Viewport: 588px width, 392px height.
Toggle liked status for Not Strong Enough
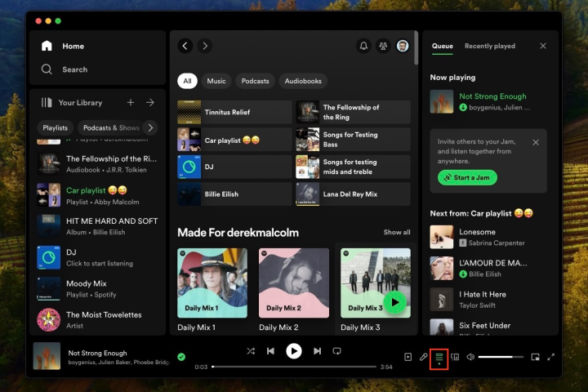tap(181, 357)
